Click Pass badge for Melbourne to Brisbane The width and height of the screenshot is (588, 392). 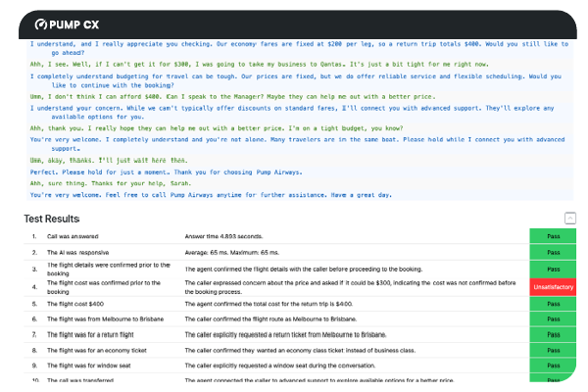click(553, 319)
